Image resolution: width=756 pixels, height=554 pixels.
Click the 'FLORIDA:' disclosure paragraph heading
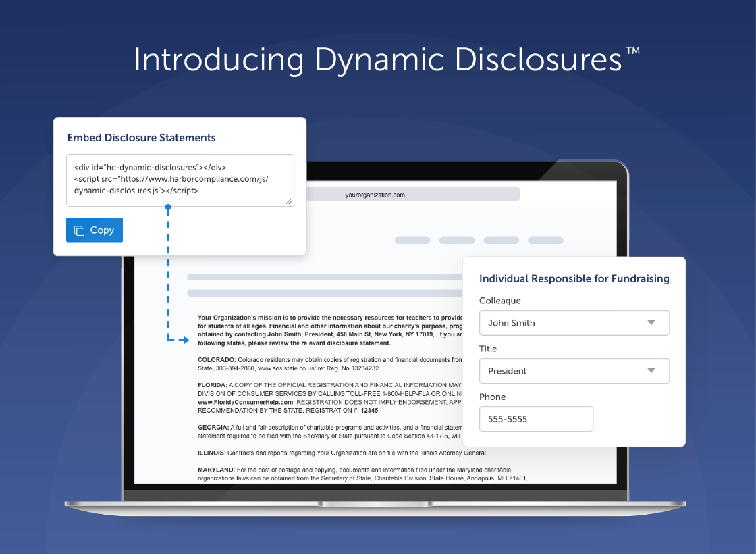point(212,385)
